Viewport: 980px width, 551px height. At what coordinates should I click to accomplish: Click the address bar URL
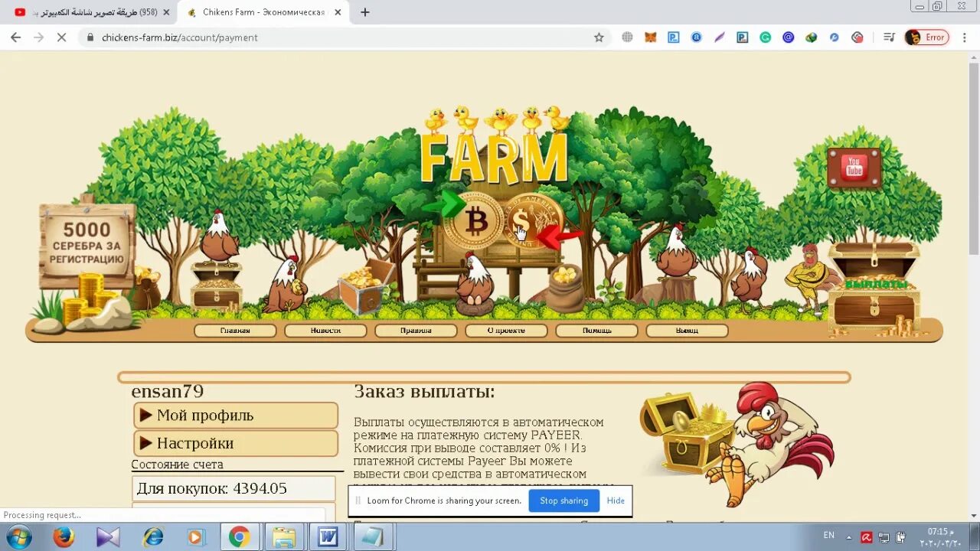tap(180, 37)
